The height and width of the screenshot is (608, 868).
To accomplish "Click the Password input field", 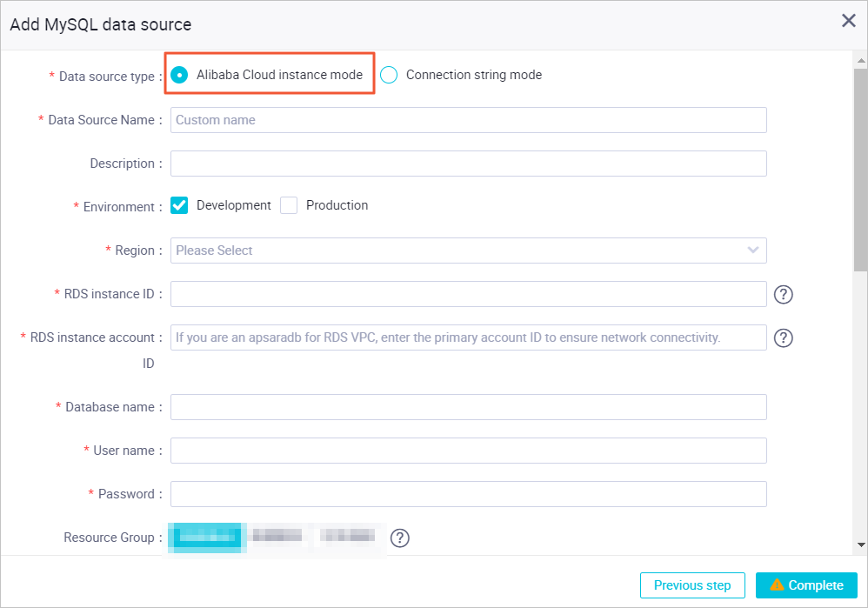I will pyautogui.click(x=468, y=494).
